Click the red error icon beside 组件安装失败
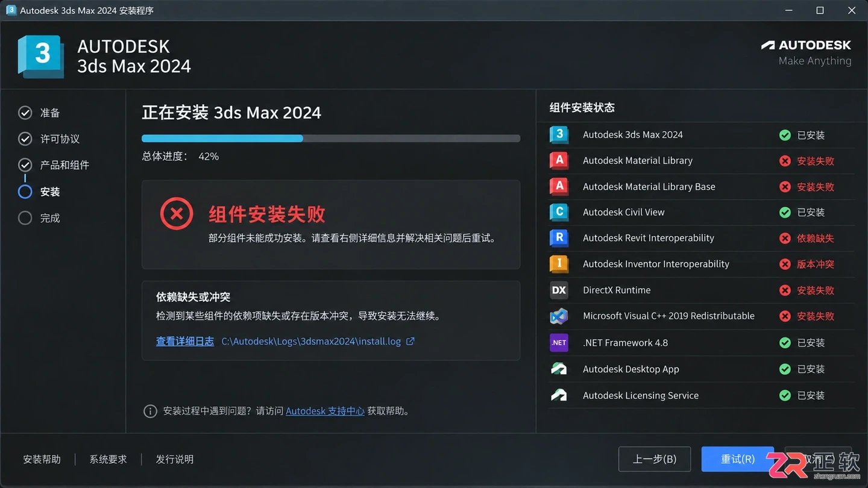Image resolution: width=868 pixels, height=488 pixels. [x=177, y=213]
